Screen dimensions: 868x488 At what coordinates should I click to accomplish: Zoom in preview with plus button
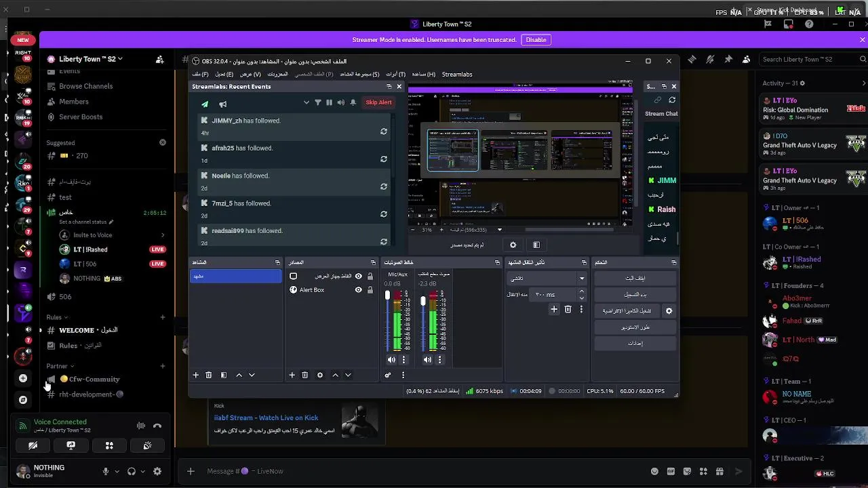[443, 230]
